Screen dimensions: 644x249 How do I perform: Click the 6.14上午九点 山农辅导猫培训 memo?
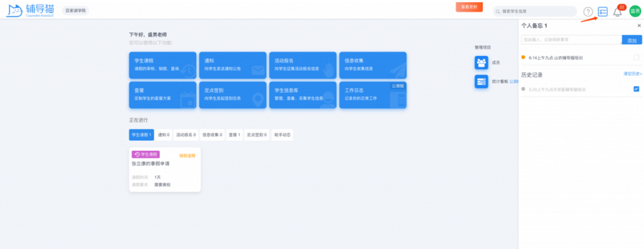click(x=555, y=57)
